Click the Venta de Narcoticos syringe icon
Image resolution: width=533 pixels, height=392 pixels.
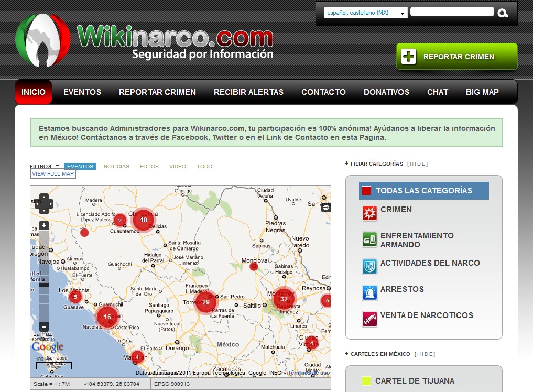(x=369, y=319)
